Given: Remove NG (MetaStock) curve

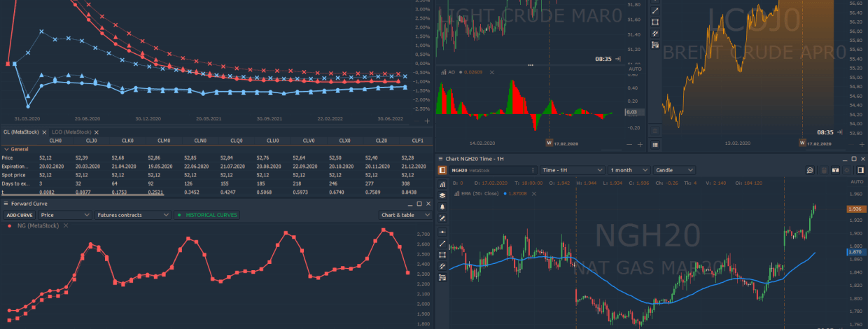Looking at the screenshot, I should coord(66,225).
